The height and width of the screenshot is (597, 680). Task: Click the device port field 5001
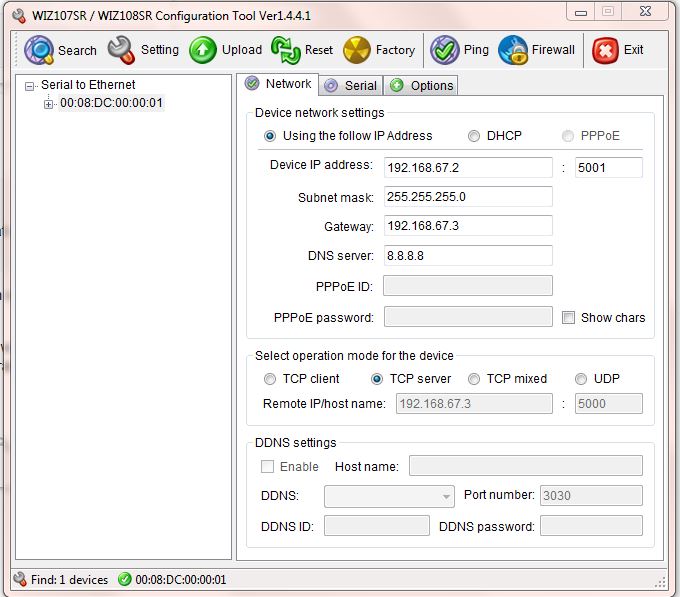click(x=608, y=167)
